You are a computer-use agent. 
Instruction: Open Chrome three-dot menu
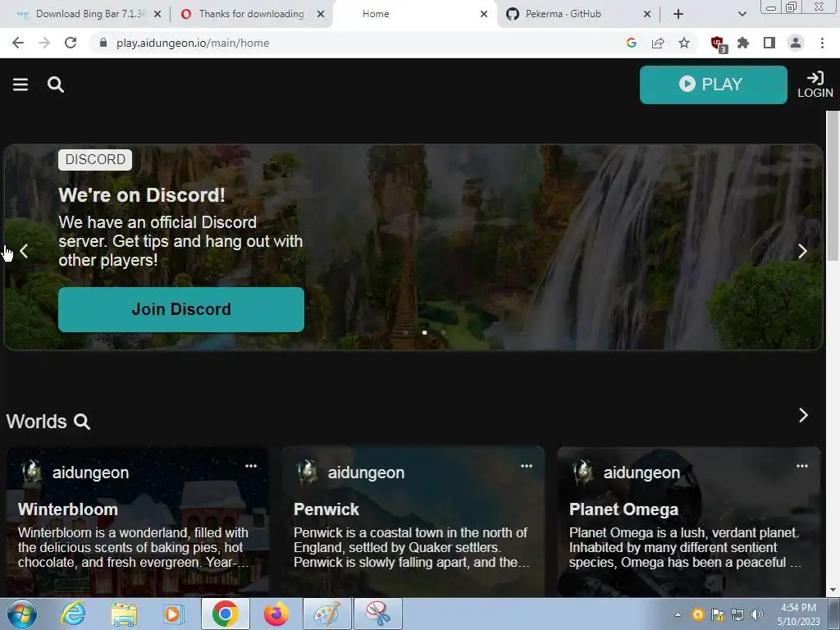(x=822, y=43)
